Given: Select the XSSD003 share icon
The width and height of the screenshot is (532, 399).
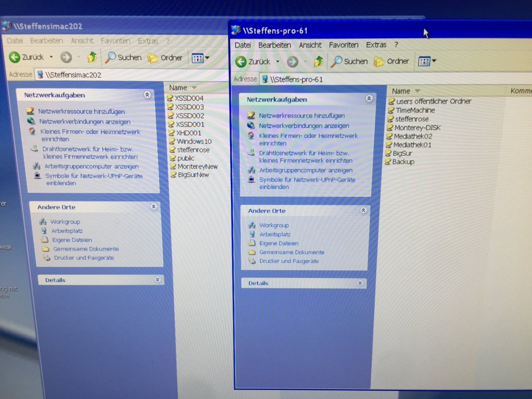Looking at the screenshot, I should tap(170, 107).
